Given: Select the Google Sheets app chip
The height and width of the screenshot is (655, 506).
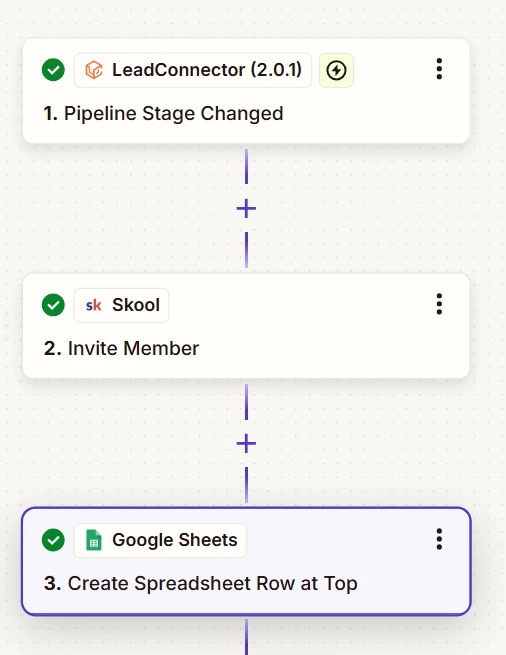Looking at the screenshot, I should pos(160,540).
